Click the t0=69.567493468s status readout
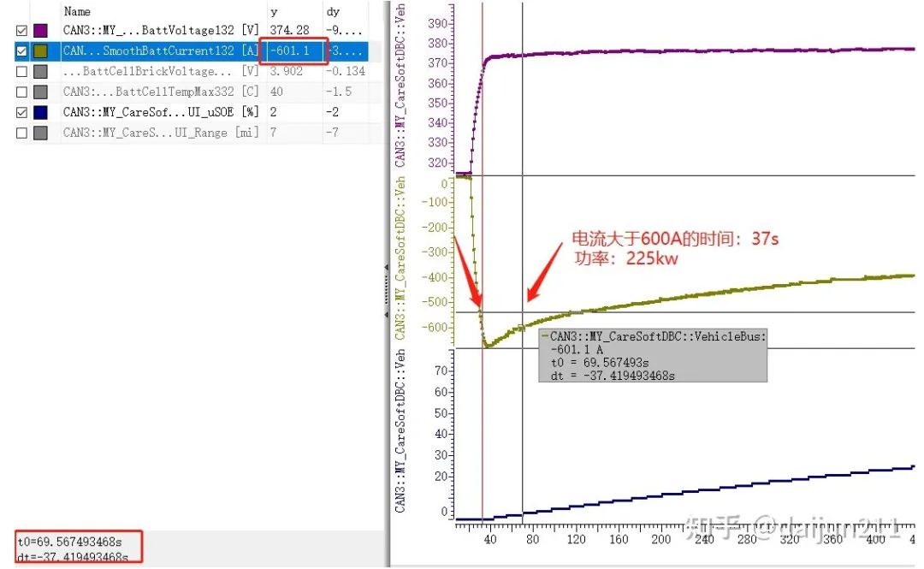Screen dimensions: 924x569 point(69,542)
